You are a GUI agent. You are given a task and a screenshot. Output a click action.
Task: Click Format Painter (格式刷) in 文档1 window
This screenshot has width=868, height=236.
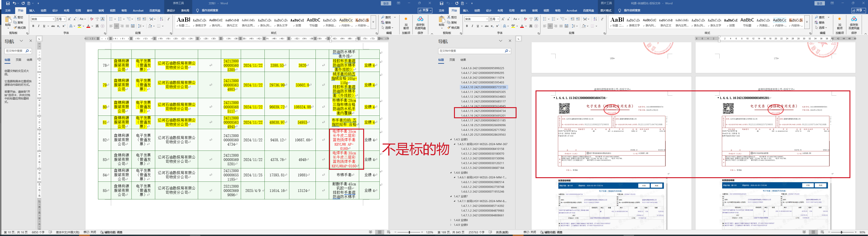click(x=20, y=28)
